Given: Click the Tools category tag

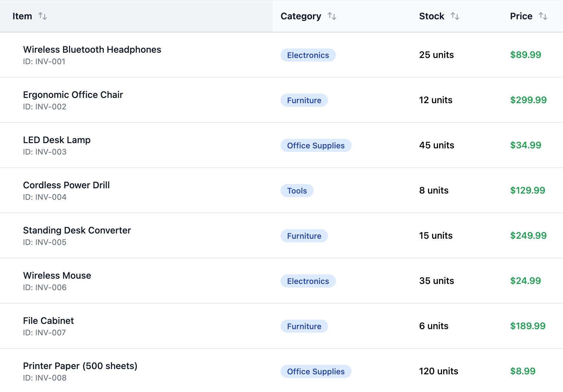Looking at the screenshot, I should coord(297,191).
